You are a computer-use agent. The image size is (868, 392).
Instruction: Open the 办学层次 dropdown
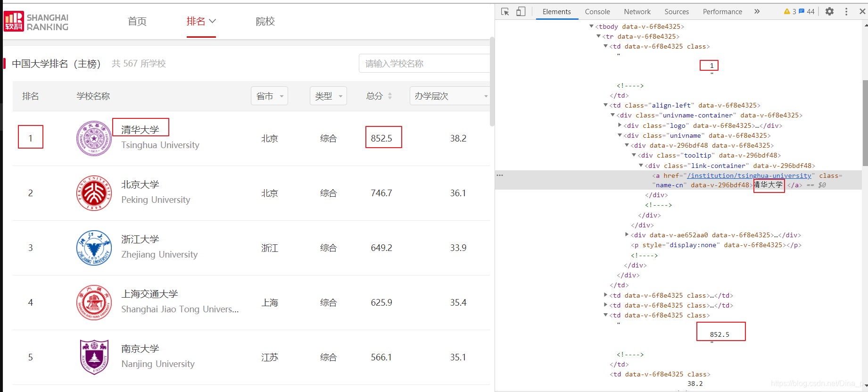(x=450, y=96)
